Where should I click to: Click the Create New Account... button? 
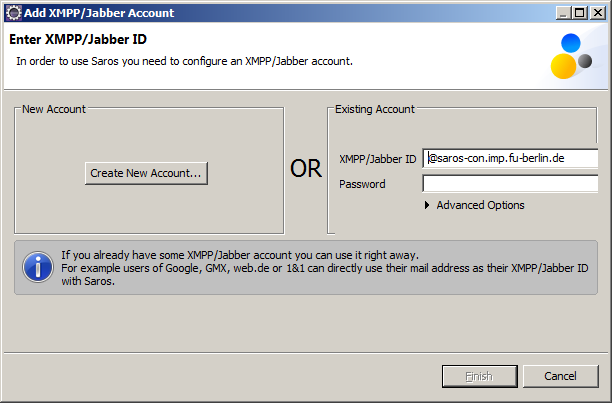(146, 173)
